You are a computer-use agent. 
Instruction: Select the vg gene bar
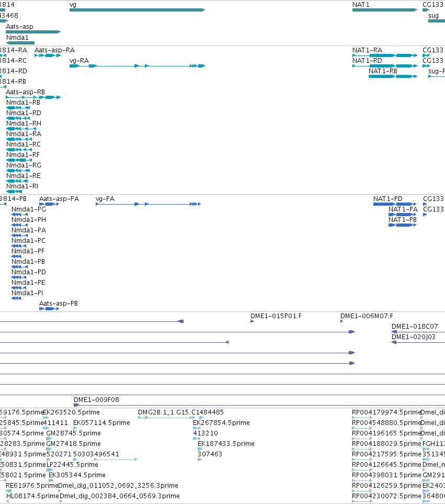click(x=137, y=10)
